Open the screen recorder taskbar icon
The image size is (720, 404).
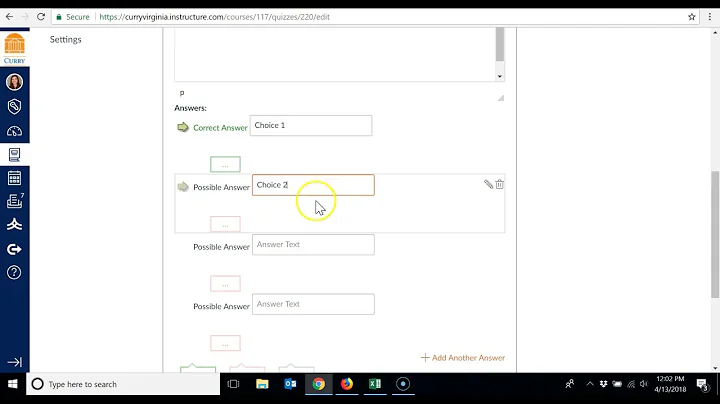[x=403, y=384]
